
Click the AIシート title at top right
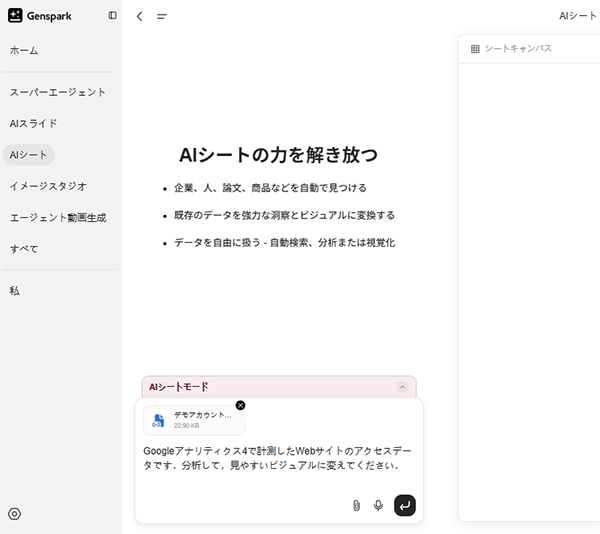tap(578, 16)
